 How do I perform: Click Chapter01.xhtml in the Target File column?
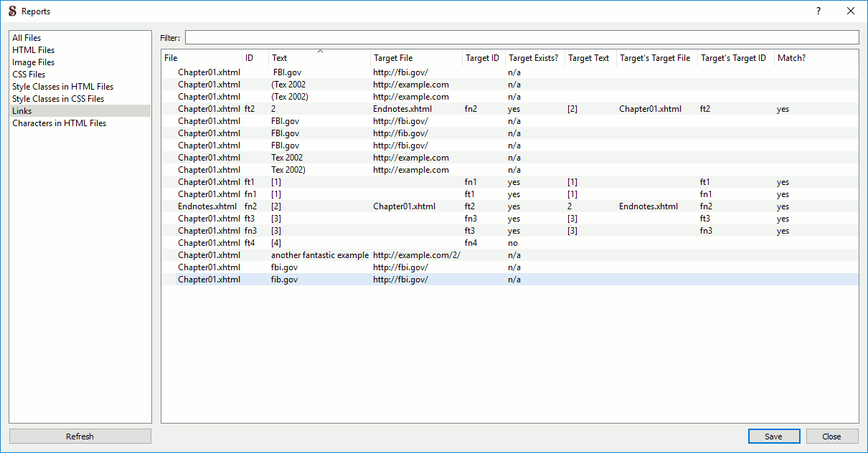click(404, 206)
